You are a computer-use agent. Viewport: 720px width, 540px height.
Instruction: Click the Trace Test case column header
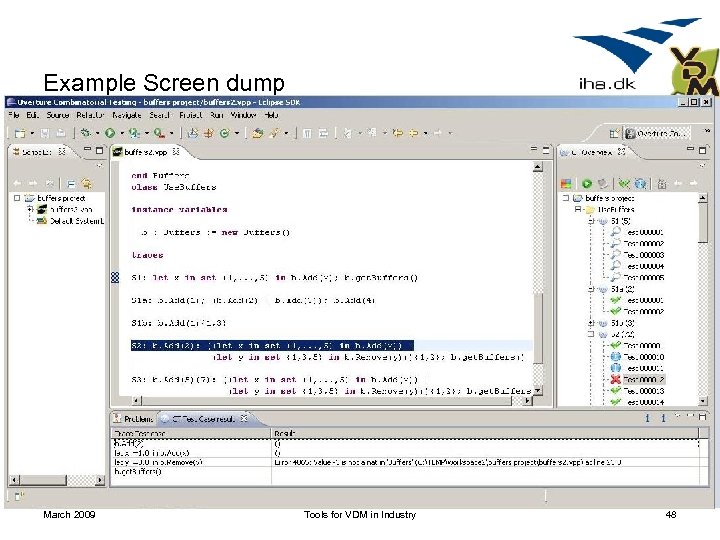point(191,433)
